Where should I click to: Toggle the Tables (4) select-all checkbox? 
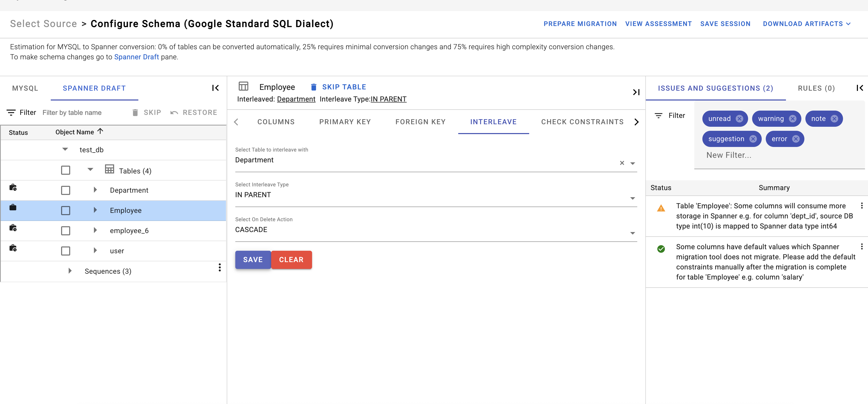65,170
